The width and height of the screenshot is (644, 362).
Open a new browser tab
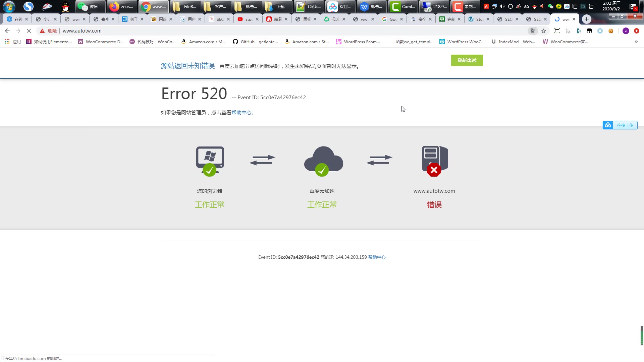(x=586, y=19)
